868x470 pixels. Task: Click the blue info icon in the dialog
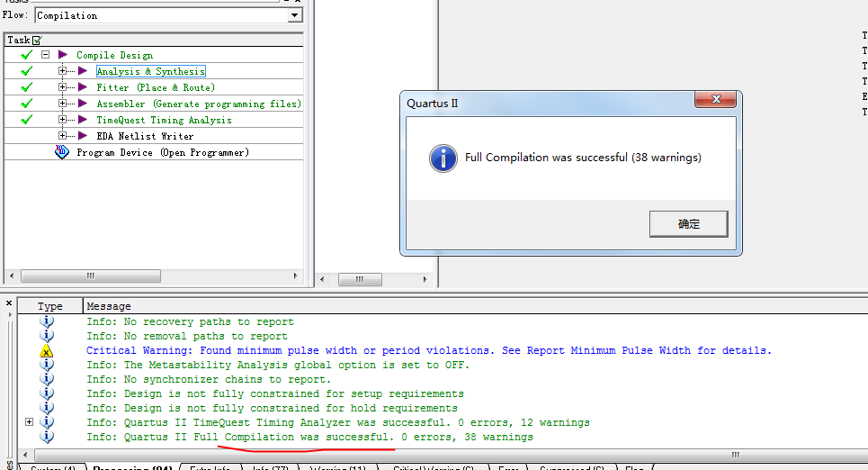443,158
